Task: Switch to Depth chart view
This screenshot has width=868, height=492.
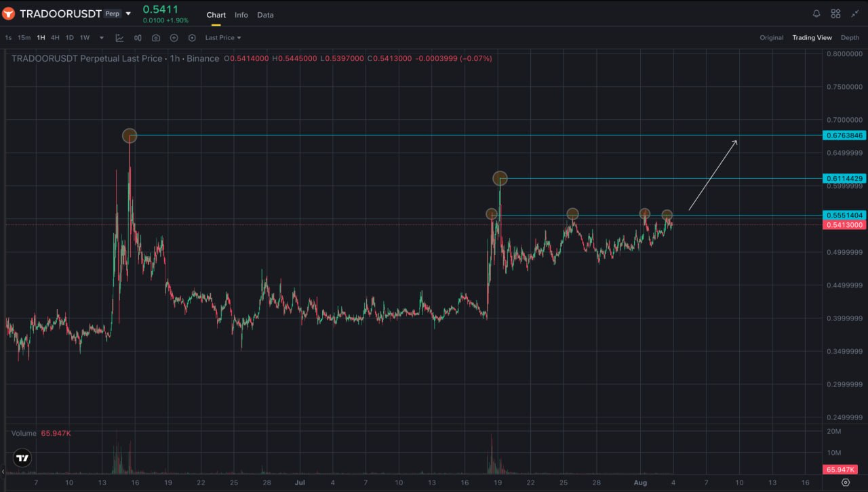Action: [850, 38]
